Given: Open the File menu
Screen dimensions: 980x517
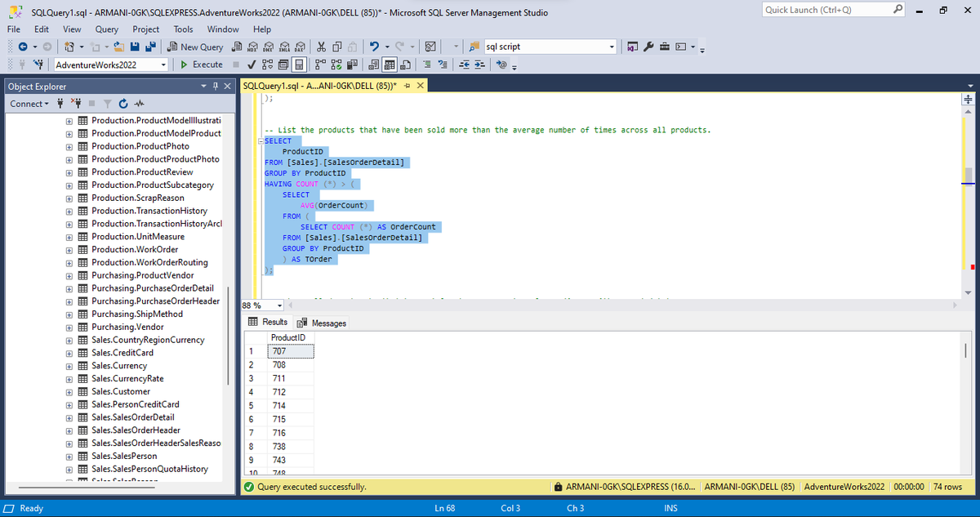Looking at the screenshot, I should [x=14, y=29].
